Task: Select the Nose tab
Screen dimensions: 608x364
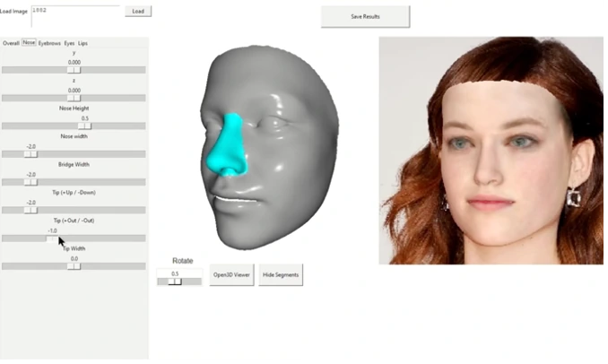Action: click(29, 42)
